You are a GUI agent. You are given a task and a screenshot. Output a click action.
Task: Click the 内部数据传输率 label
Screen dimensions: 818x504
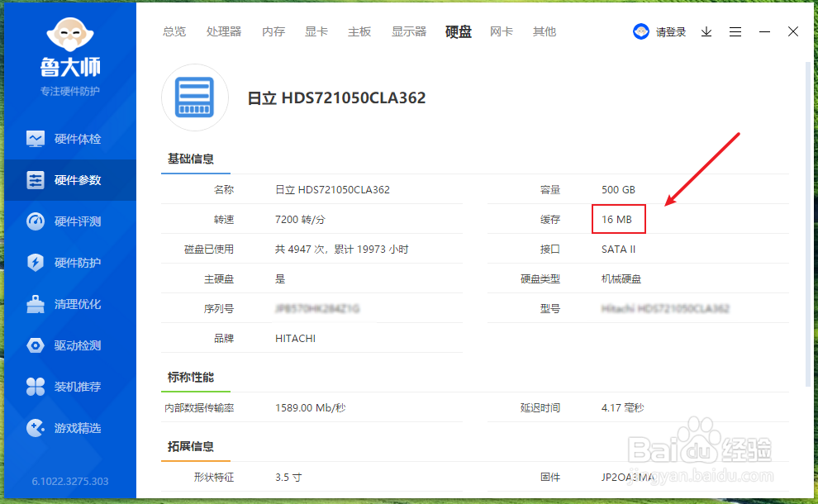(x=199, y=408)
